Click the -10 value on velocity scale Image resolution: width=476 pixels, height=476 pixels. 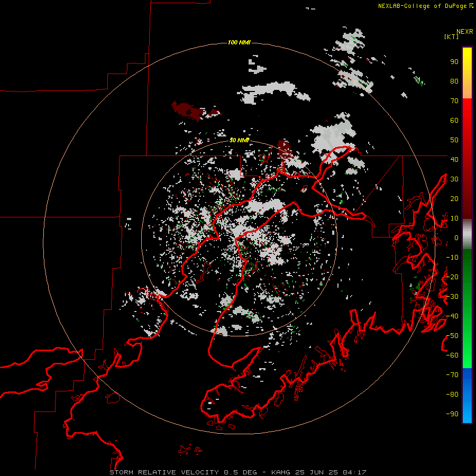452,258
